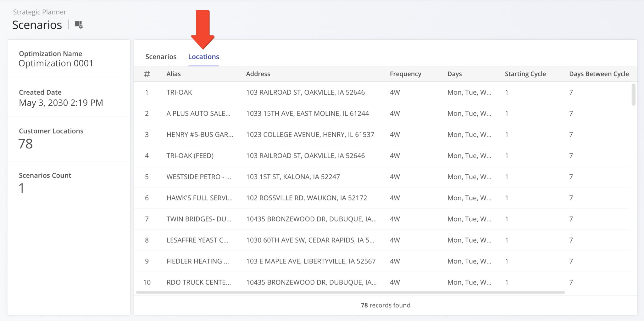Select HENRY #5-BUS GAR... alias
The image size is (644, 321).
click(x=200, y=134)
